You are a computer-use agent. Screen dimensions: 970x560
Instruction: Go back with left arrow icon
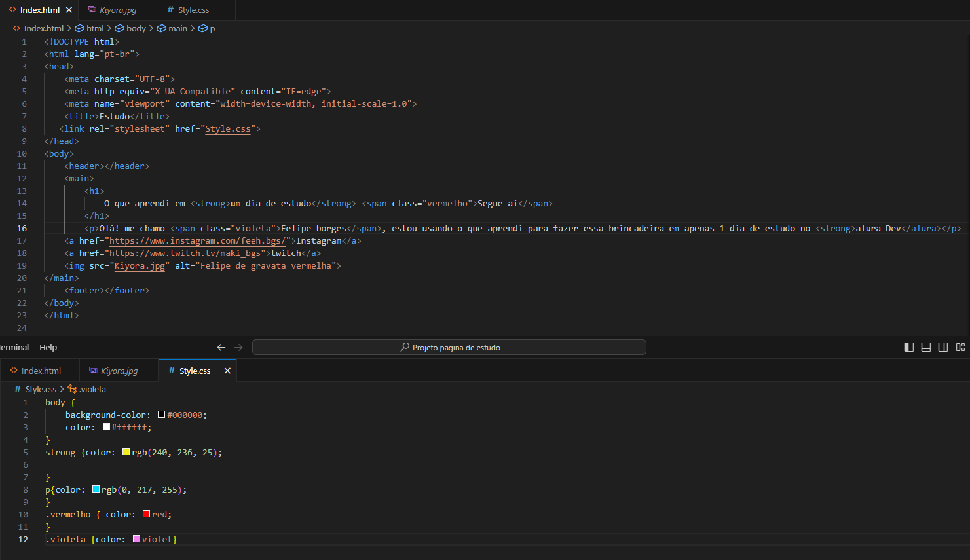221,347
